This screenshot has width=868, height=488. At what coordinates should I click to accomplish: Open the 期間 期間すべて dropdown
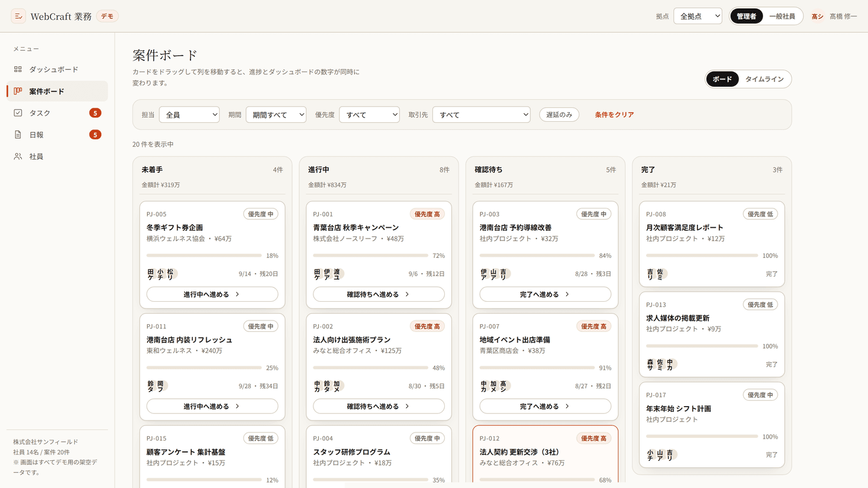point(276,114)
